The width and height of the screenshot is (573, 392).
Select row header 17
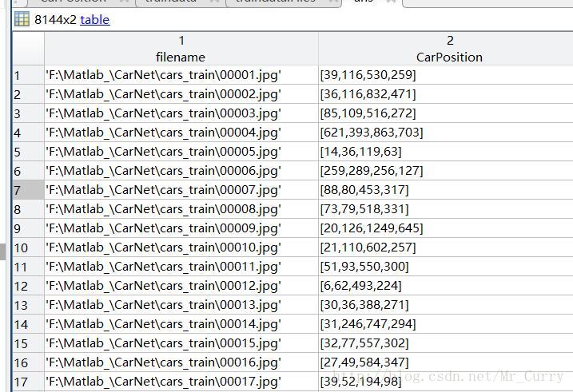tap(29, 382)
